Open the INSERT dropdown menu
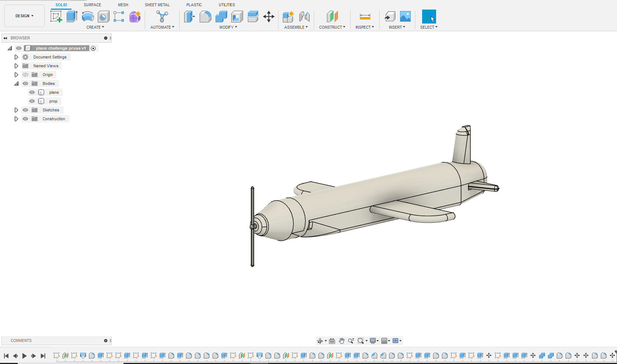The image size is (617, 364). [x=397, y=27]
